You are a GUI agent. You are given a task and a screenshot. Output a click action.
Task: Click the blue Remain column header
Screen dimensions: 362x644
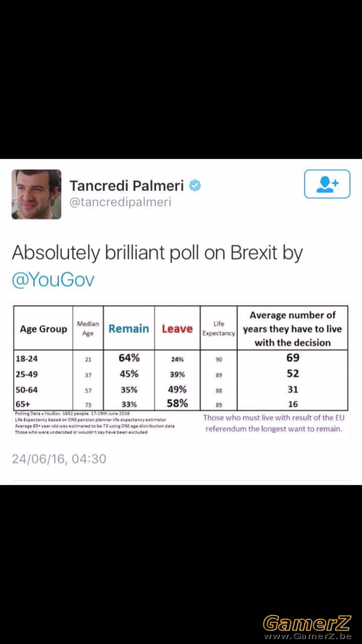(129, 328)
